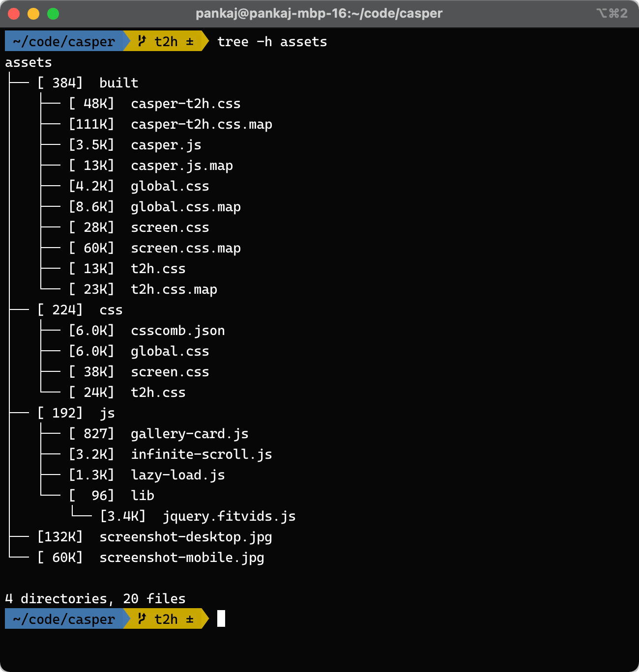Click screen.css with size 28K
The image size is (639, 672).
pos(170,227)
